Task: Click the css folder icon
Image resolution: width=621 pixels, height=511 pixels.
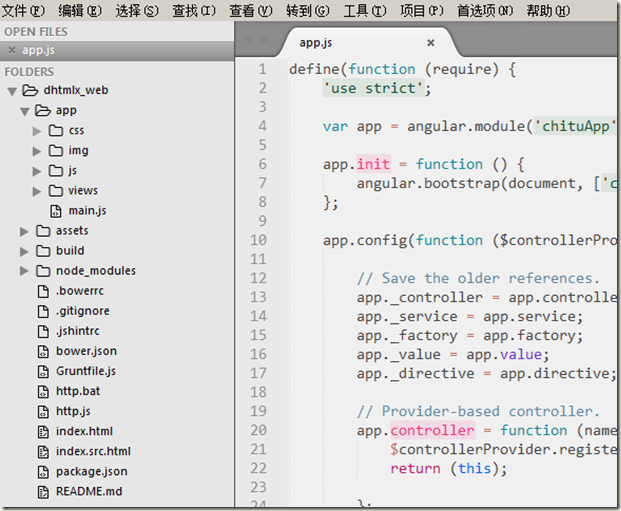Action: [56, 130]
